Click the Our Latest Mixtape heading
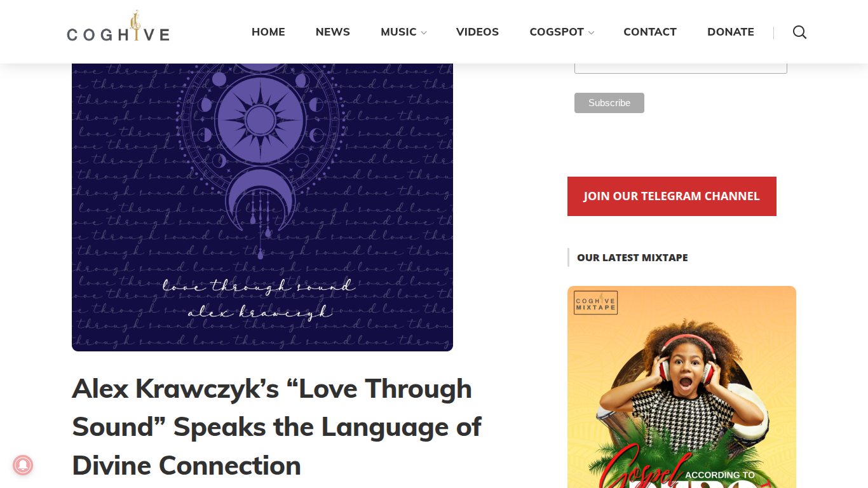The height and width of the screenshot is (488, 868). [x=632, y=257]
